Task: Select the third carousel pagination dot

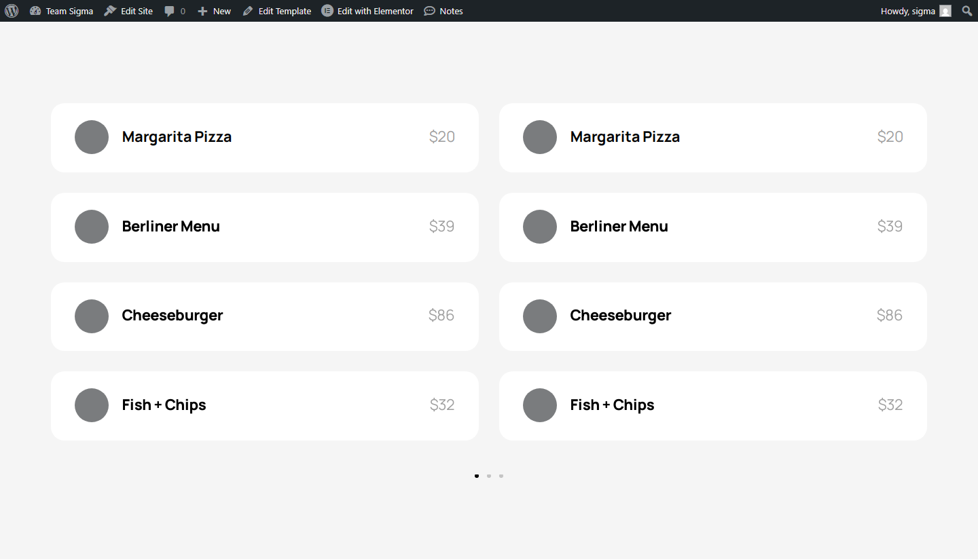Action: coord(501,476)
